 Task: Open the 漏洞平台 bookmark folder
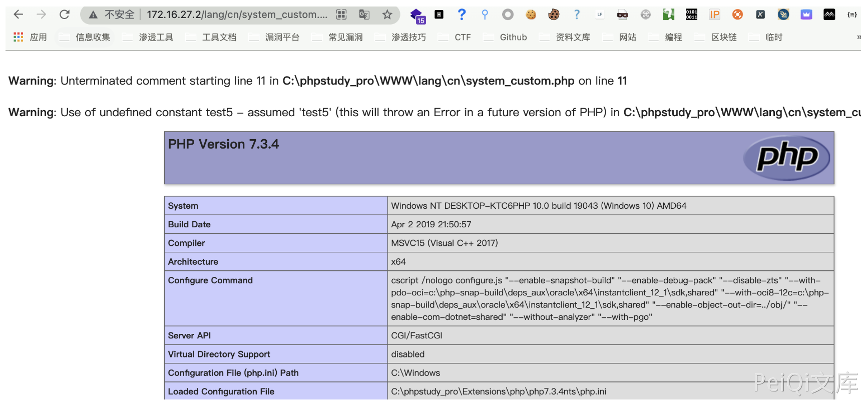point(275,37)
